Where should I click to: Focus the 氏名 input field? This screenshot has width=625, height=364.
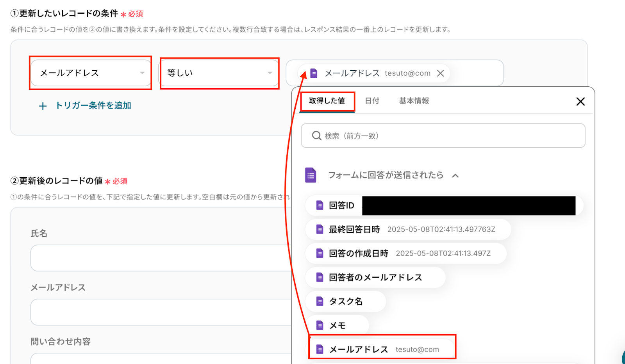[x=160, y=258]
